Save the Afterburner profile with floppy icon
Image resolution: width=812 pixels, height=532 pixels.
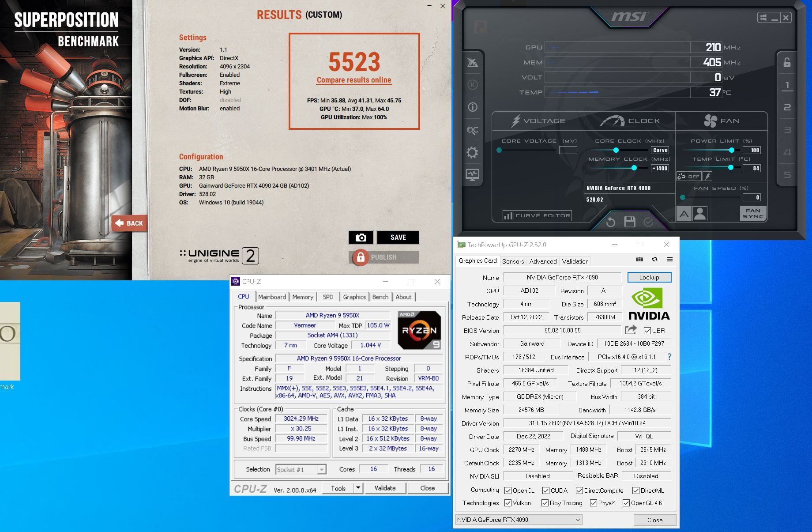click(x=630, y=222)
